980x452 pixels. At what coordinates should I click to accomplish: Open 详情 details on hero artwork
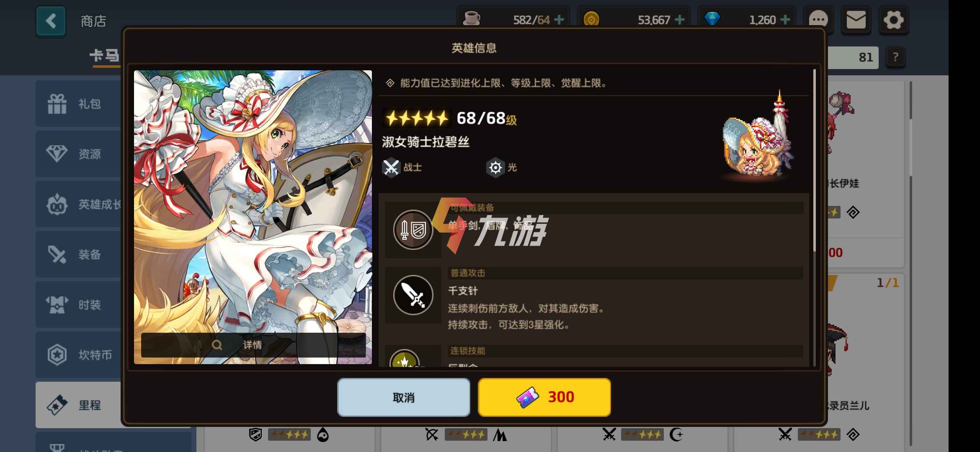[x=253, y=345]
